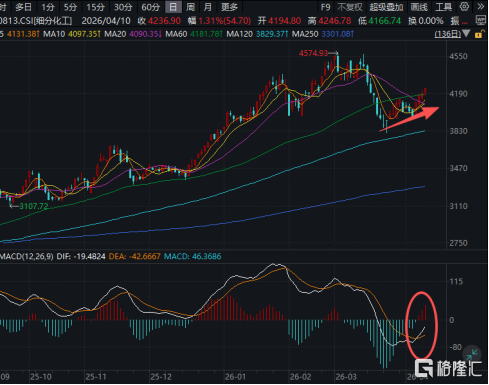Click the small panel icon below the chevron
Viewport: 489px width, 385px height.
pyautogui.click(x=481, y=21)
